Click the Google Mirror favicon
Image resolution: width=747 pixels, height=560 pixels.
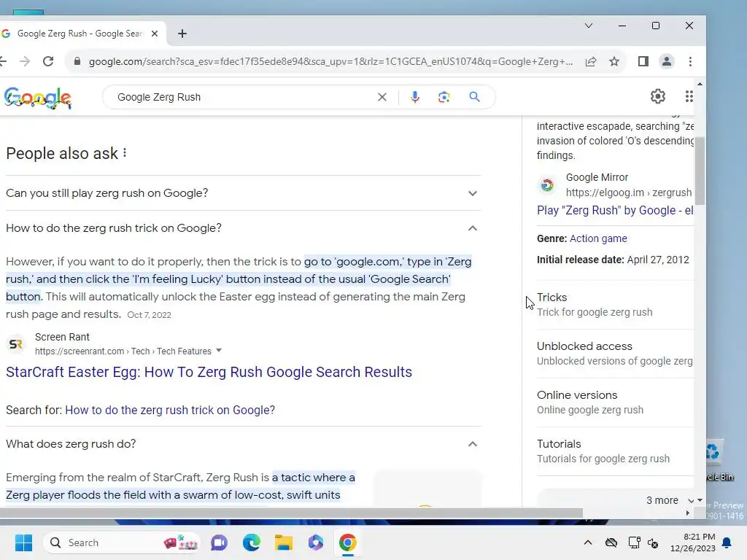tap(547, 184)
